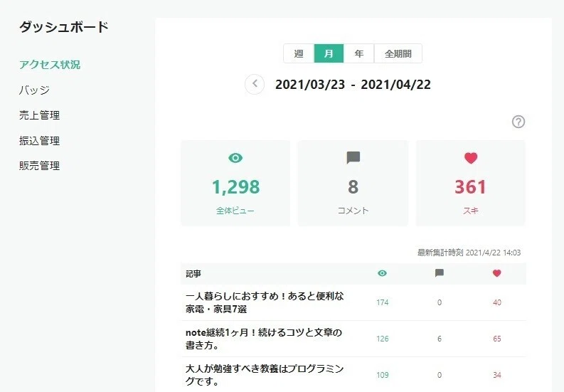Open 振込管理 in sidebar
The height and width of the screenshot is (392, 564).
pyautogui.click(x=39, y=140)
